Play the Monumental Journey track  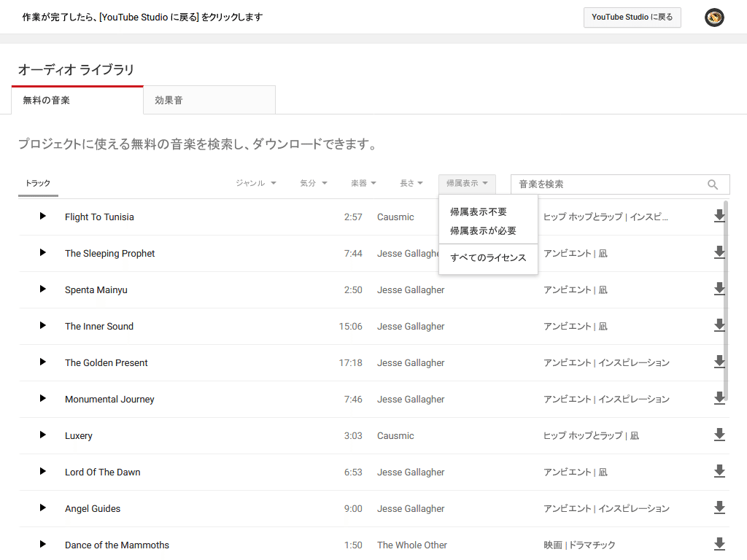pos(43,398)
